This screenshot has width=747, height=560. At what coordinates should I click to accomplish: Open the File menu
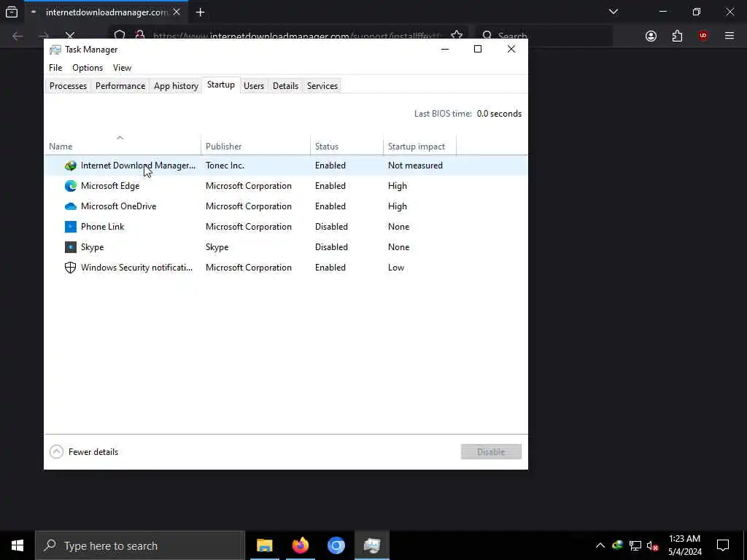55,68
